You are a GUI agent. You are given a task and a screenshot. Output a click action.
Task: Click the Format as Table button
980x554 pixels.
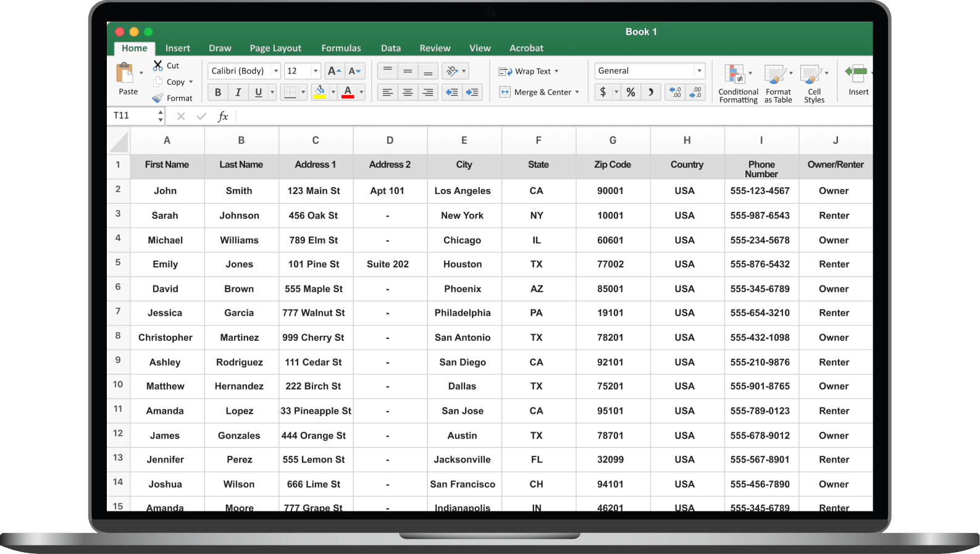778,84
